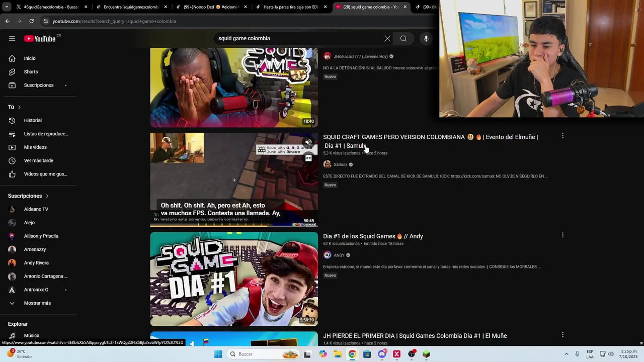644x362 pixels.
Task: Click the magnifier search button
Action: pos(403,38)
